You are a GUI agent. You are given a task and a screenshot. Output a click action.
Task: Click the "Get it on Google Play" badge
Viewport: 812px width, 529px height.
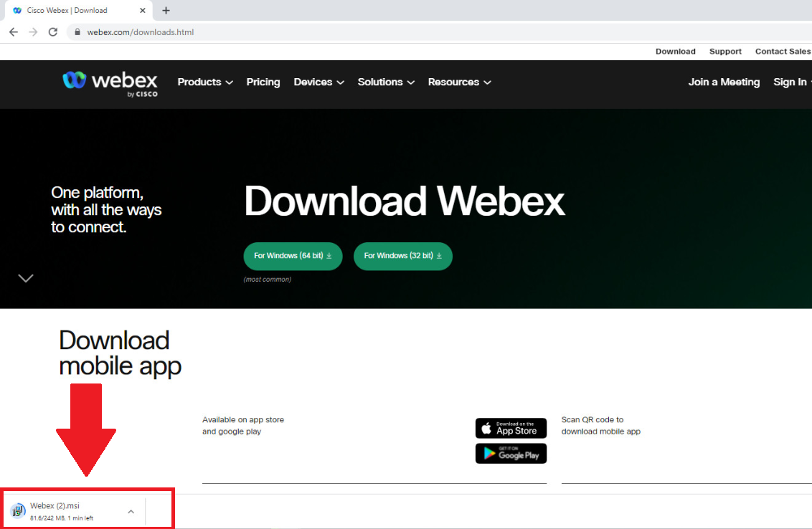(511, 453)
